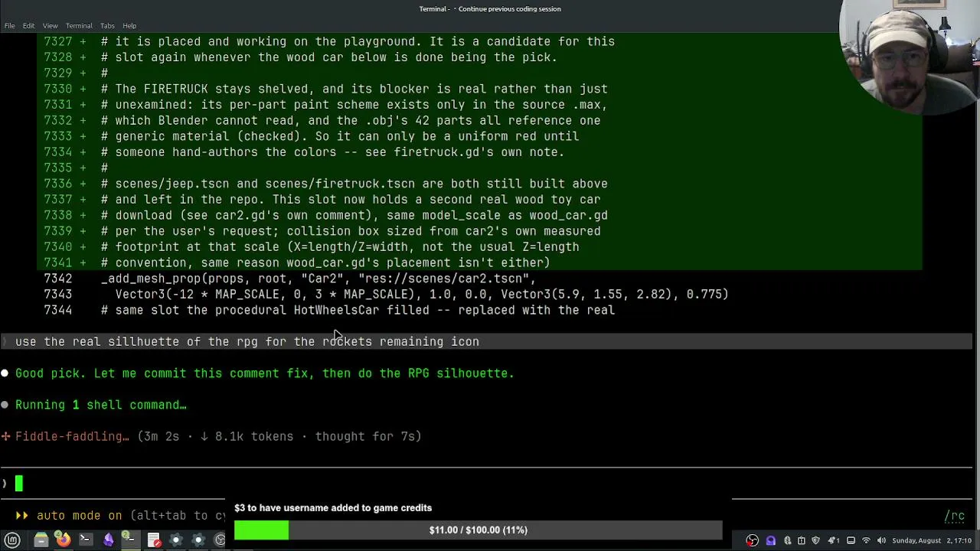980x551 pixels.
Task: Open the Edit menu
Action: coord(28,26)
